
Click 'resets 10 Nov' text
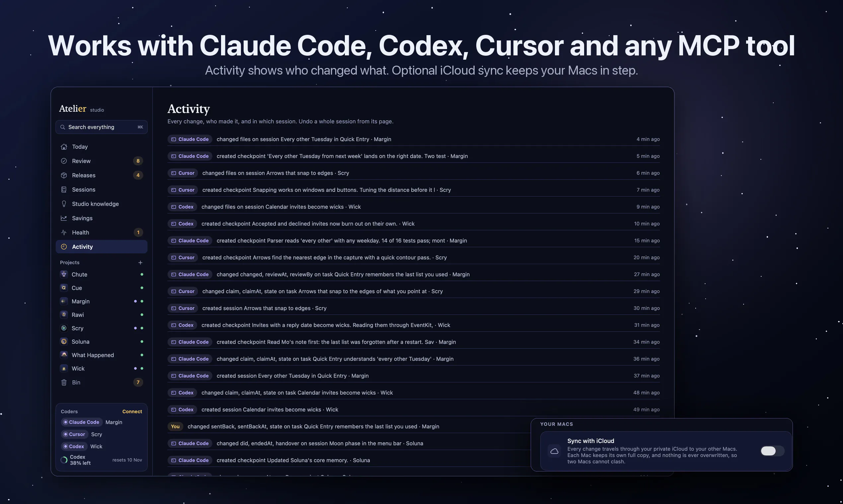click(x=127, y=460)
